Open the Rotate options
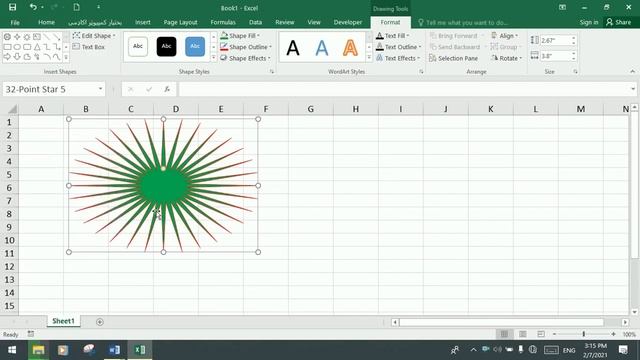Viewport: 640px width, 360px height. 507,58
